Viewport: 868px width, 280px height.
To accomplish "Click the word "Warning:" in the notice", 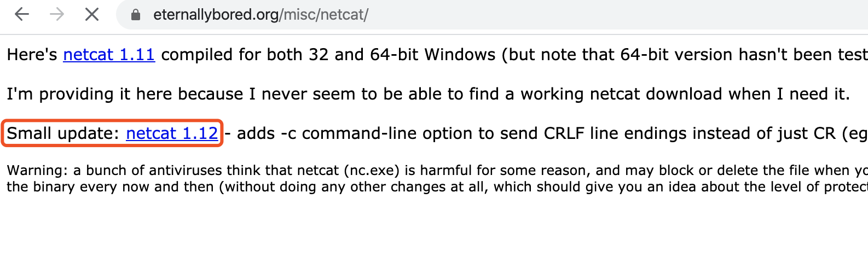I will (37, 171).
